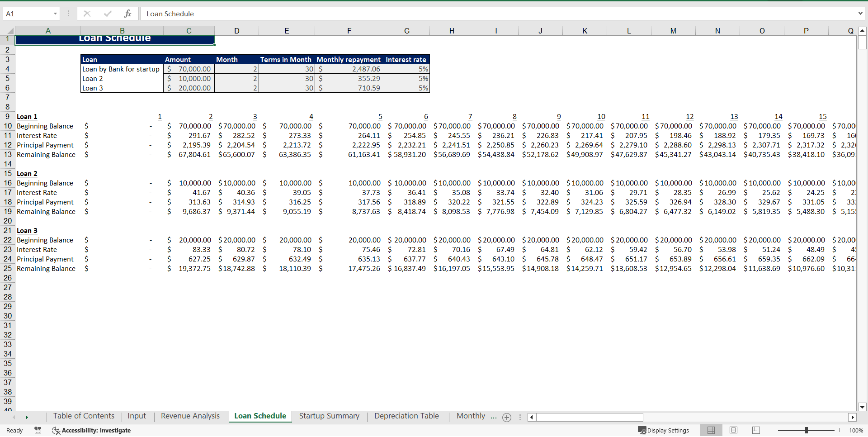Click the next sheet navigation arrow

[27, 417]
